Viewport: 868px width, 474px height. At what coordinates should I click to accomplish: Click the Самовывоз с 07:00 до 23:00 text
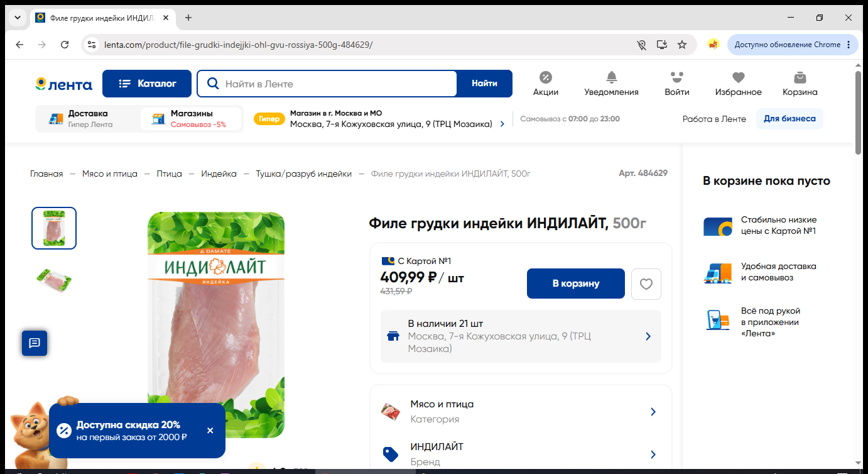(x=570, y=119)
